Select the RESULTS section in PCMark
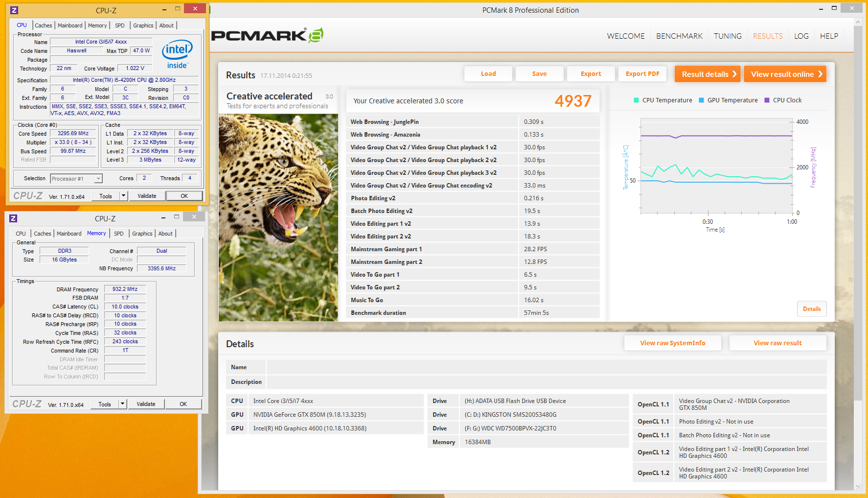868x498 pixels. [x=768, y=36]
